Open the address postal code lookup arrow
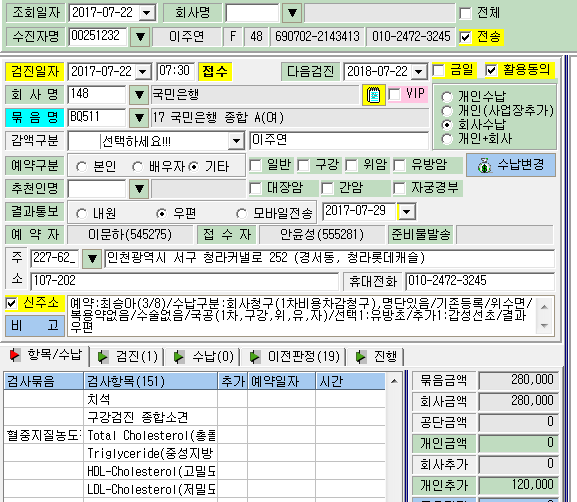 [x=92, y=259]
